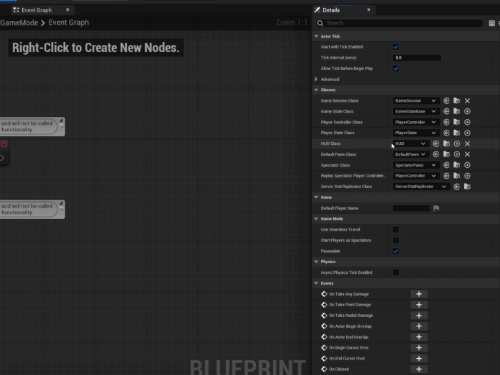Clear the Default Pawn Class value
500x375 pixels.
point(467,154)
